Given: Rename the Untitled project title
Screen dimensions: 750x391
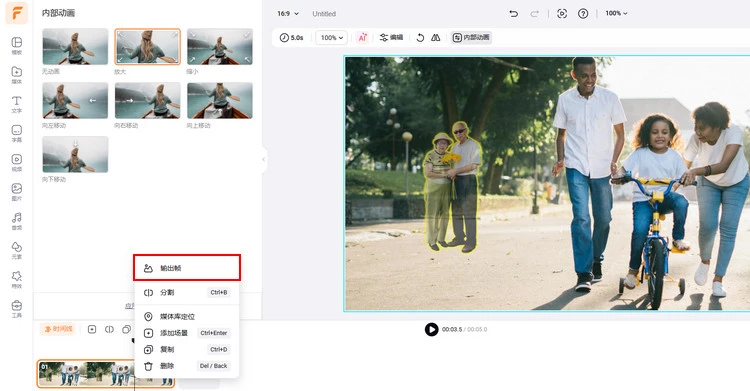Looking at the screenshot, I should (x=324, y=14).
